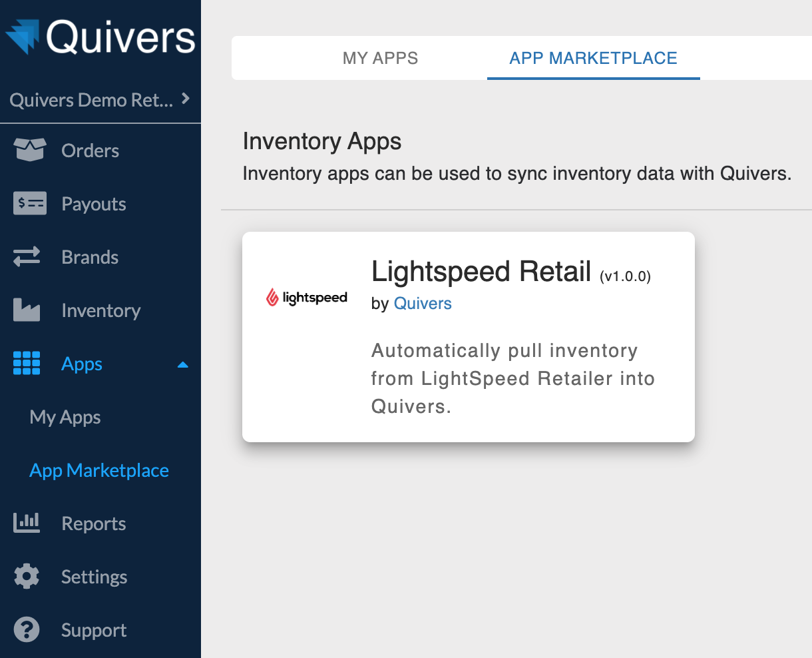Click the Reports bar chart icon
Viewport: 812px width, 658px height.
coord(27,523)
